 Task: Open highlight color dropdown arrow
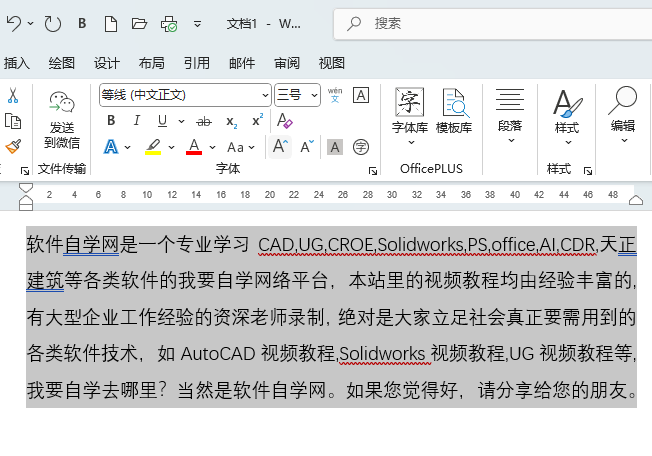(x=171, y=147)
